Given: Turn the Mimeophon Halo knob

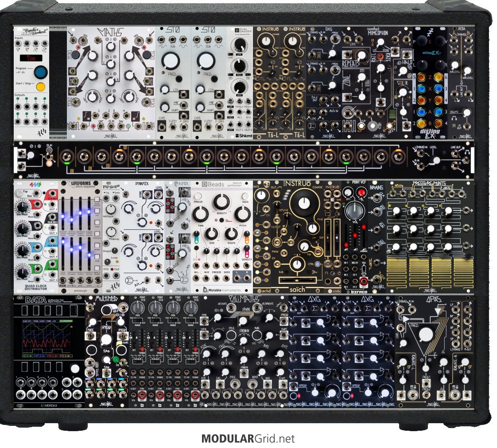Looking at the screenshot, I should 403,71.
